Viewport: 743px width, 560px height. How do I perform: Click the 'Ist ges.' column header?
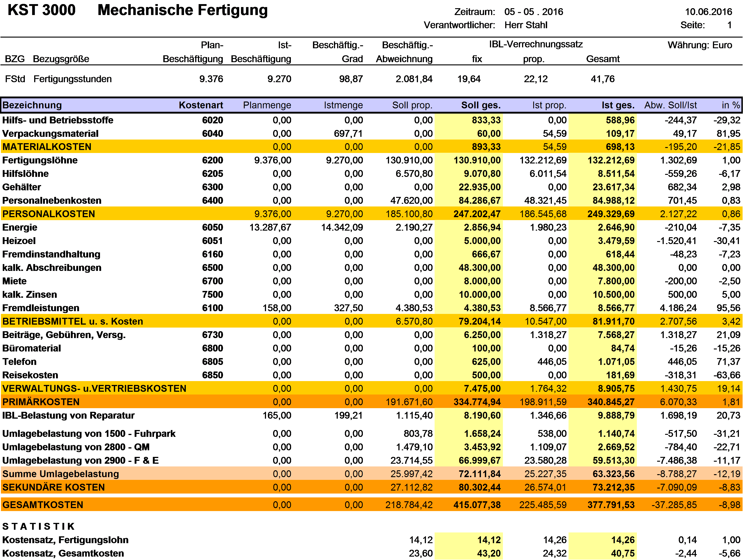pos(618,105)
